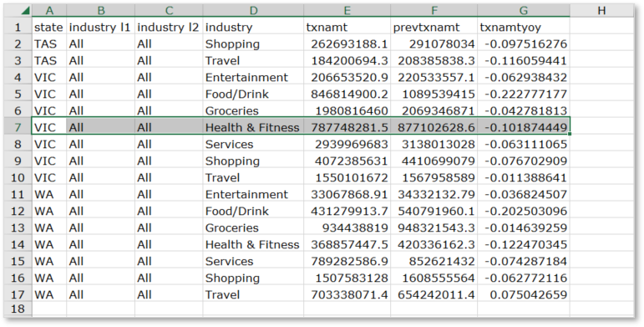Select cell with value 1608555564
The width and height of the screenshot is (644, 327).
point(434,278)
